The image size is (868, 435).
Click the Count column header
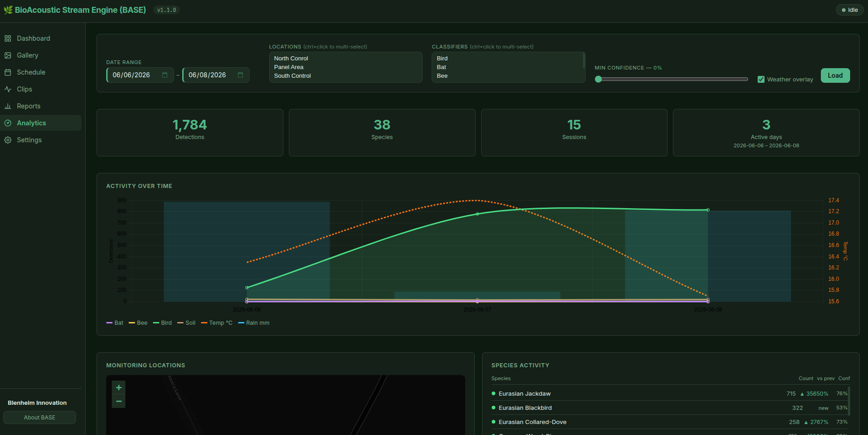coord(806,378)
